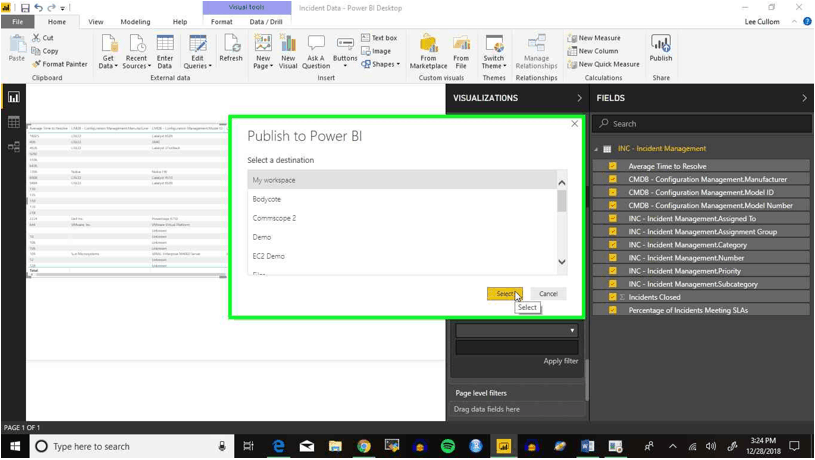815x460 pixels.
Task: Open Manage Relationships
Action: (536, 51)
